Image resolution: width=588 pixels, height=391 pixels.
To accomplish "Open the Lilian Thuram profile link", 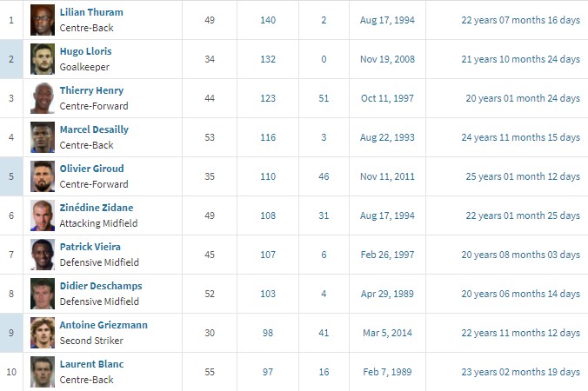I will pos(91,13).
